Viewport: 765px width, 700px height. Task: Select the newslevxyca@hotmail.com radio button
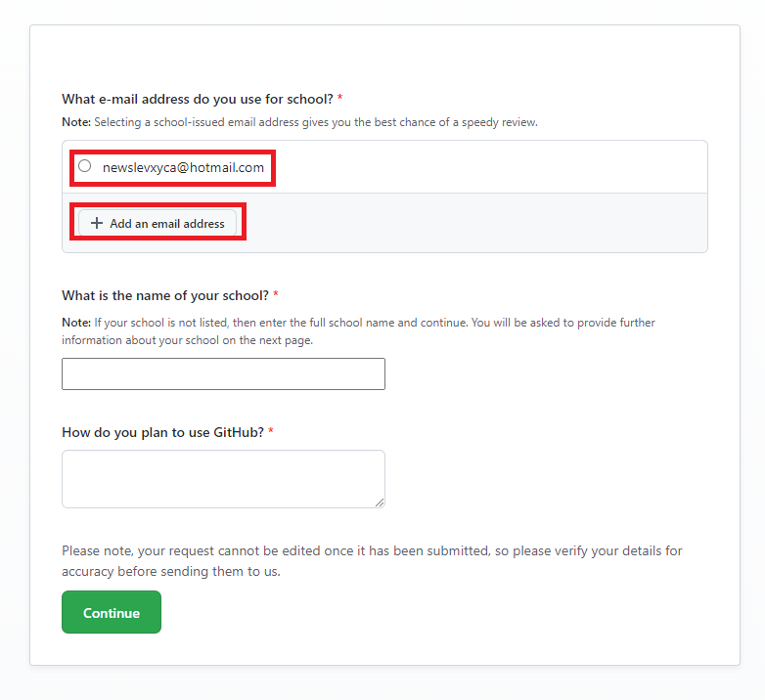coord(84,166)
